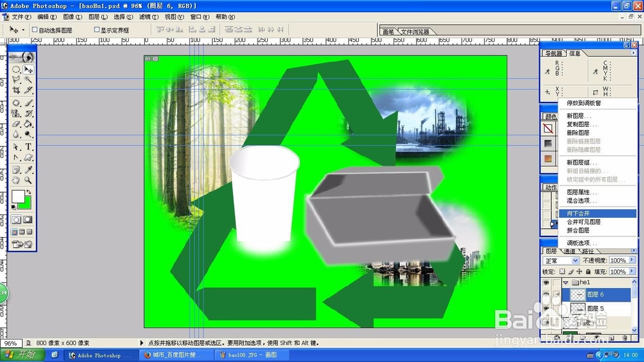
Task: Switch to Quick Mask mode
Action: point(28,220)
